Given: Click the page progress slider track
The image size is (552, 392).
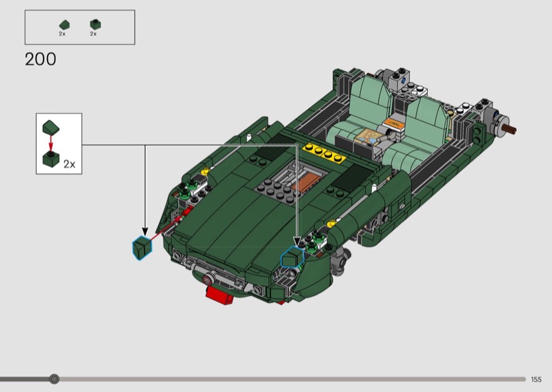Looking at the screenshot, I should [263, 379].
